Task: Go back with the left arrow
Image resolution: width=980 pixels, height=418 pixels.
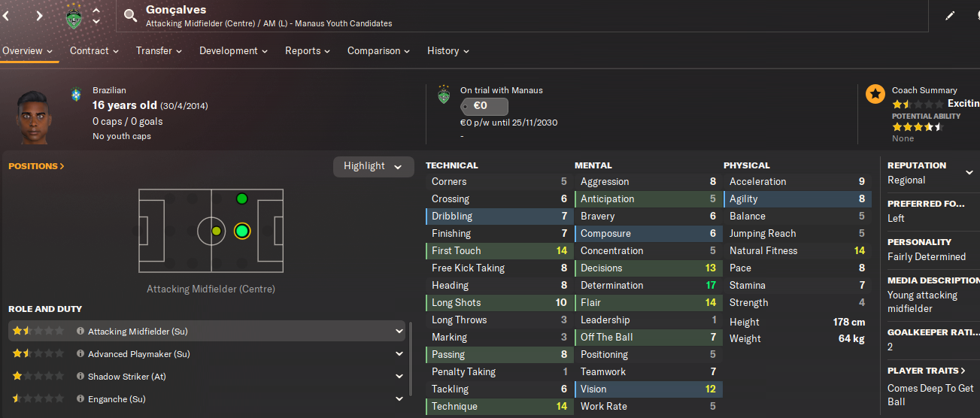Action: point(5,15)
